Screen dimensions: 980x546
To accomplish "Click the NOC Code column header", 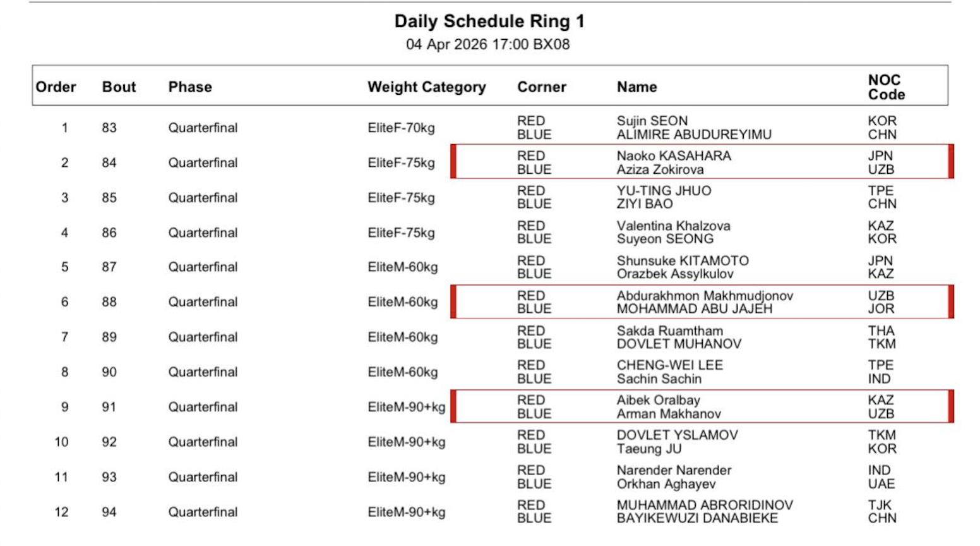I will pyautogui.click(x=885, y=87).
